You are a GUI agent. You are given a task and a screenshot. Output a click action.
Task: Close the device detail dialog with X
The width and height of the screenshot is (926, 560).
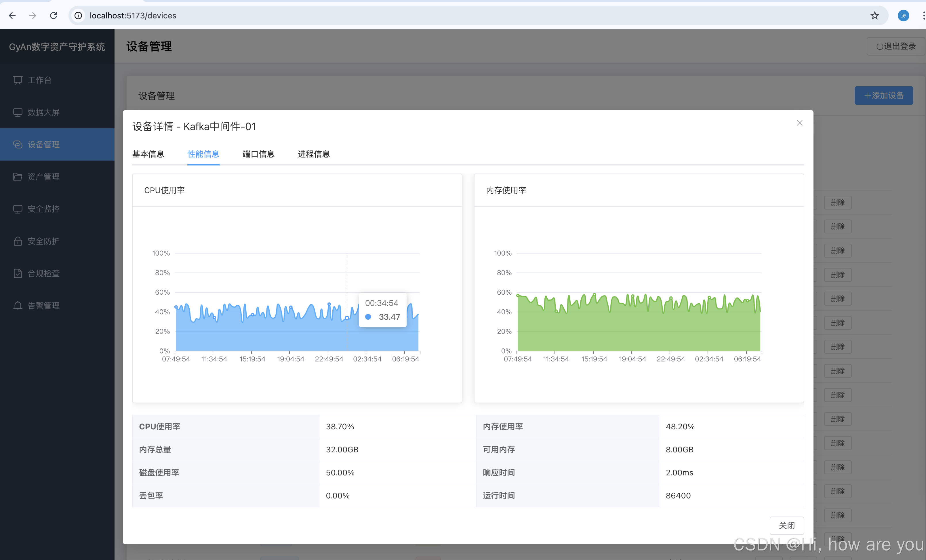[x=799, y=123]
